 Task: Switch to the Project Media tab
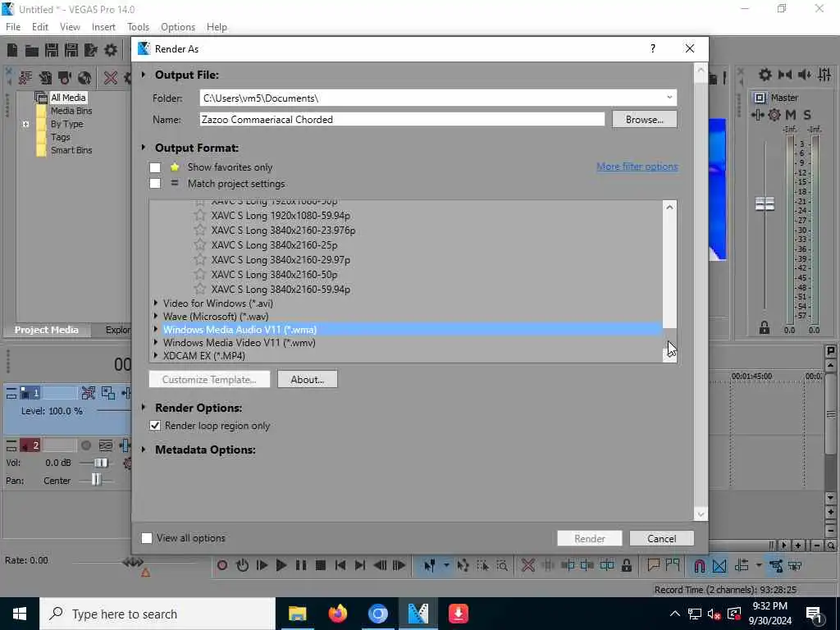tap(46, 330)
